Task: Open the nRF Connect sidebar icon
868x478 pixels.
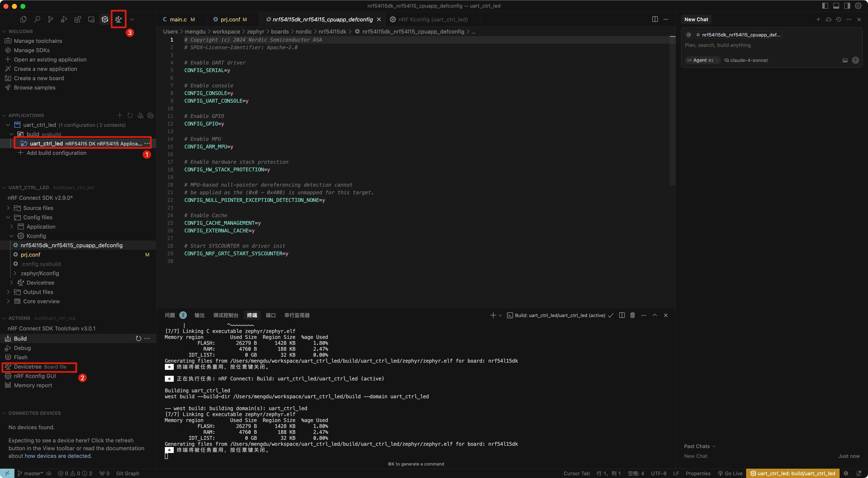Action: click(105, 20)
